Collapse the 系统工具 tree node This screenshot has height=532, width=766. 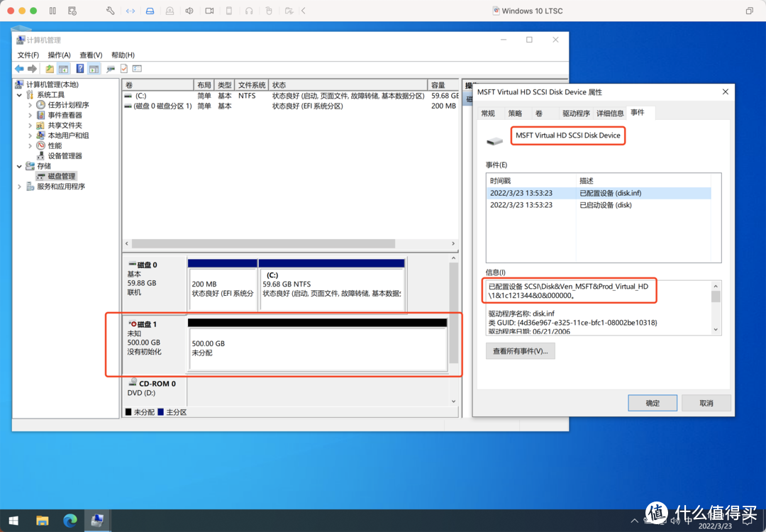20,95
